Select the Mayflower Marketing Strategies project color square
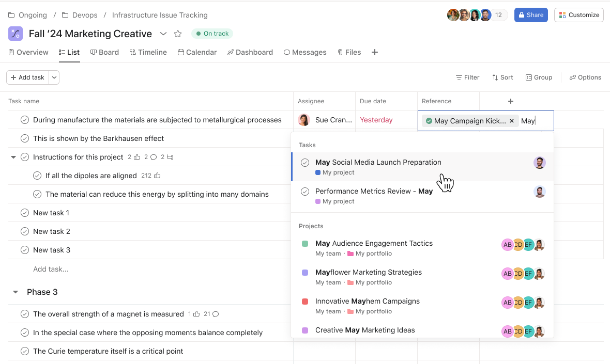This screenshot has width=610, height=364. click(305, 273)
